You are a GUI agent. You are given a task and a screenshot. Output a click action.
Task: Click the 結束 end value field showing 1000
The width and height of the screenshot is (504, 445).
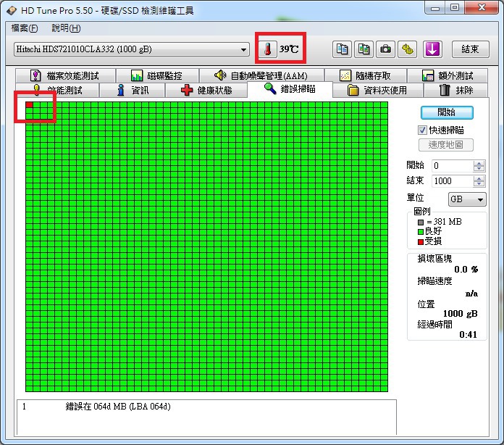[453, 181]
